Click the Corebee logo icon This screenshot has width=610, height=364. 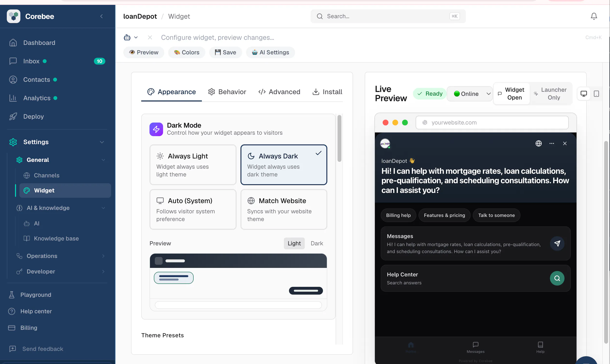pos(14,16)
